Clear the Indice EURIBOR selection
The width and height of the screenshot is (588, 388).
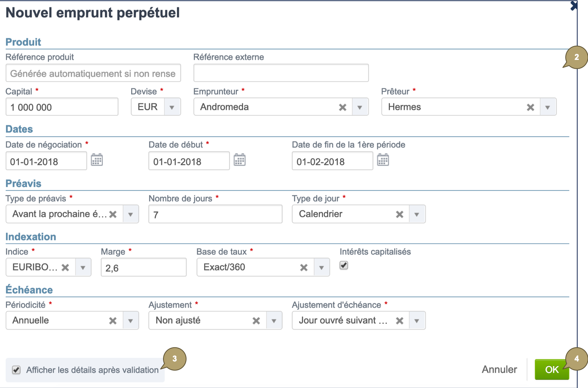[65, 267]
